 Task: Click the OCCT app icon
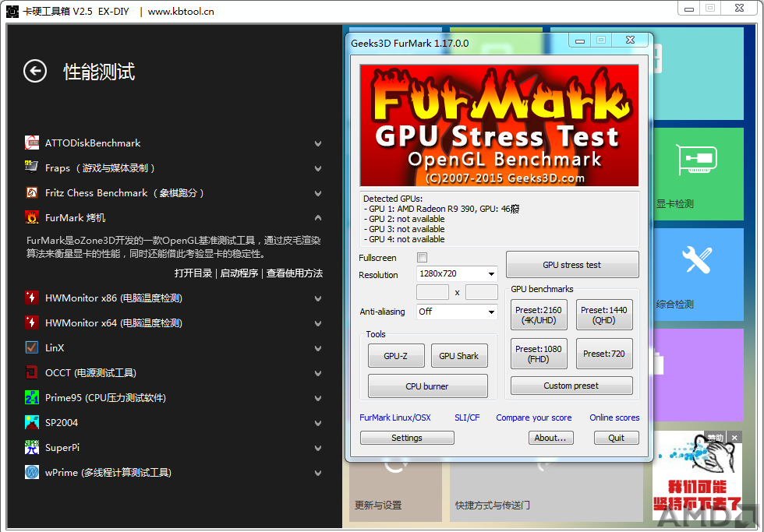tap(32, 372)
